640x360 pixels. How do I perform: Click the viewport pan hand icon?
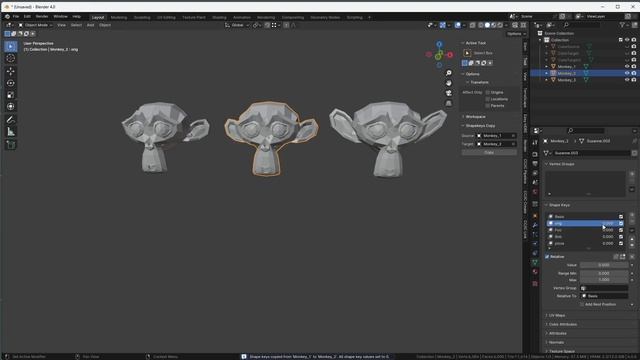[449, 83]
